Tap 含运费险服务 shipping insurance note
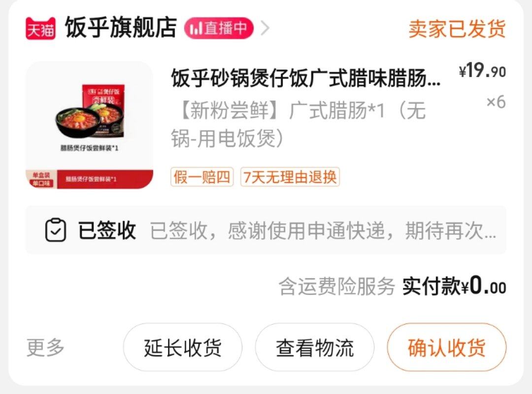 [x=337, y=287]
